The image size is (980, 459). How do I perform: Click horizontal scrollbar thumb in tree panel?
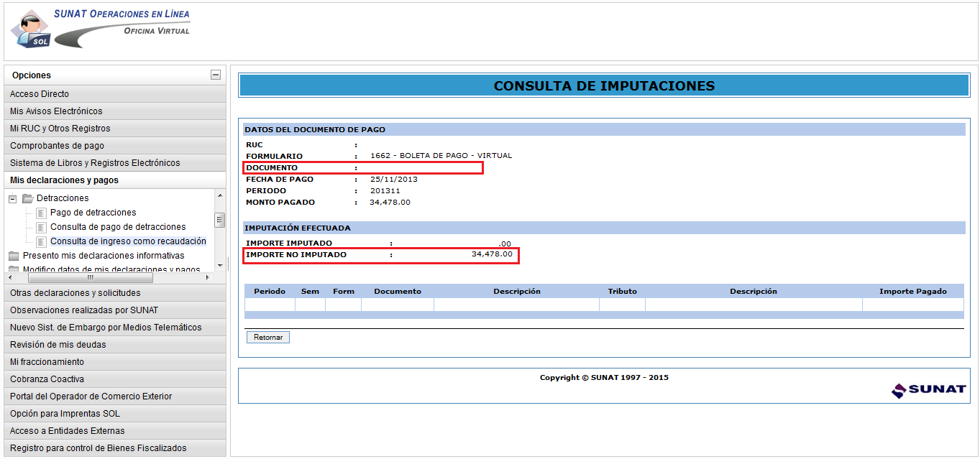coord(90,277)
